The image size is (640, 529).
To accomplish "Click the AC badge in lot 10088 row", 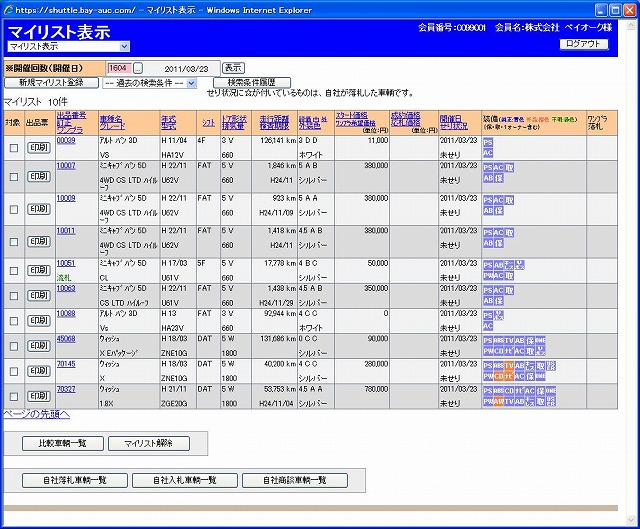I will (x=488, y=326).
